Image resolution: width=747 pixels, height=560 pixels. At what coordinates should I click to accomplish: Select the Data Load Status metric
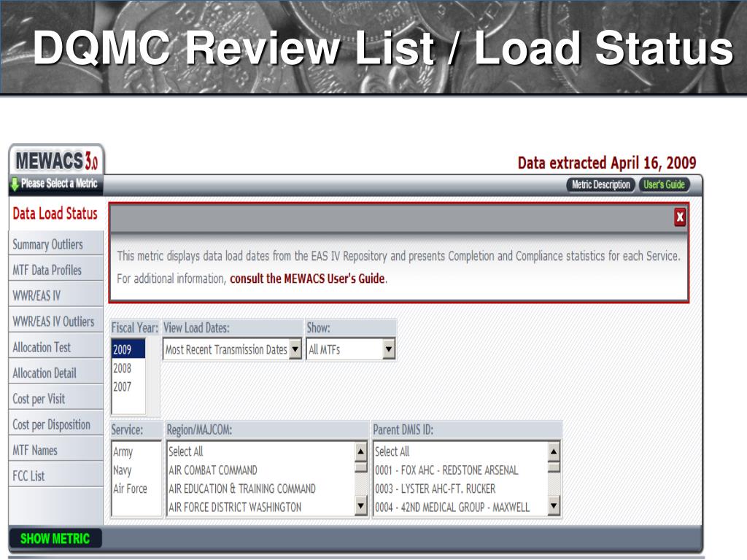click(x=55, y=214)
